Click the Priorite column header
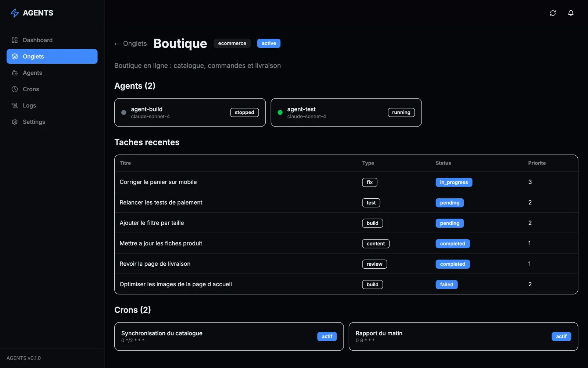Screen dimensions: 588x368 (x=537, y=163)
